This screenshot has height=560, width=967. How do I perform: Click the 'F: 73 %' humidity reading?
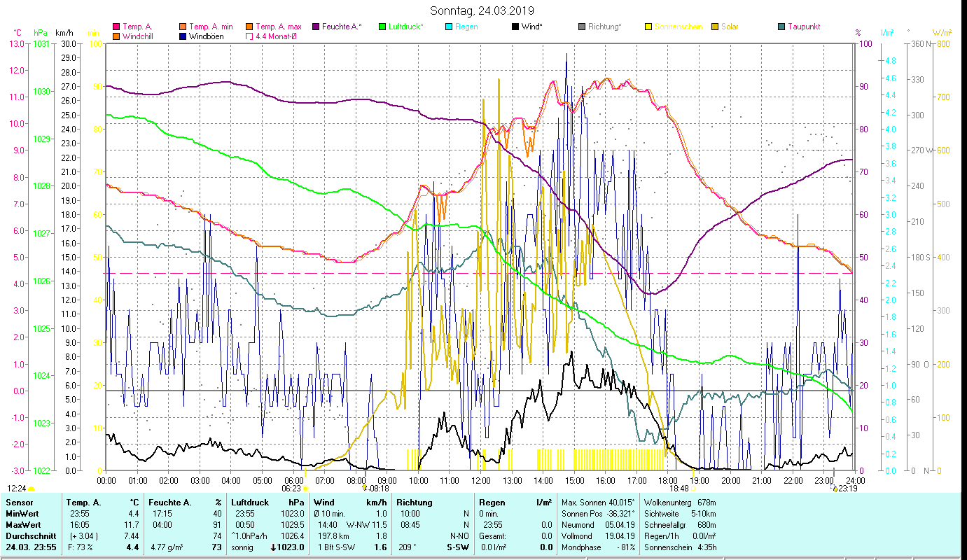(81, 547)
